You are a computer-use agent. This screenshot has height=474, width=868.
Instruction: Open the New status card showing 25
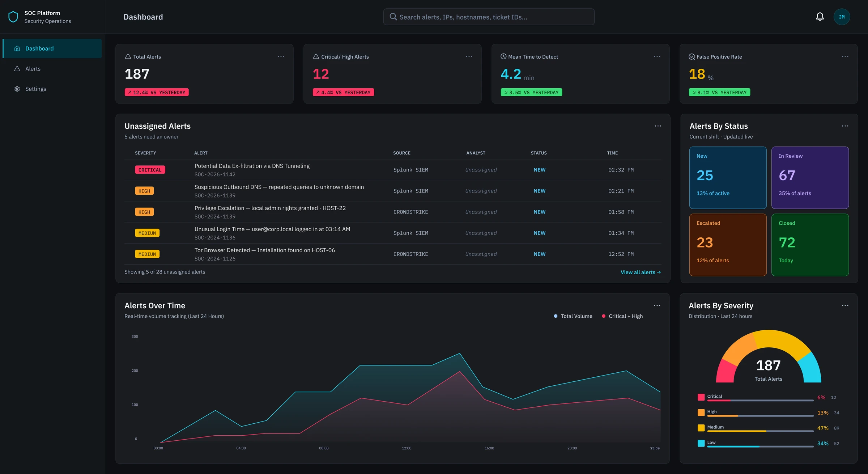(728, 178)
